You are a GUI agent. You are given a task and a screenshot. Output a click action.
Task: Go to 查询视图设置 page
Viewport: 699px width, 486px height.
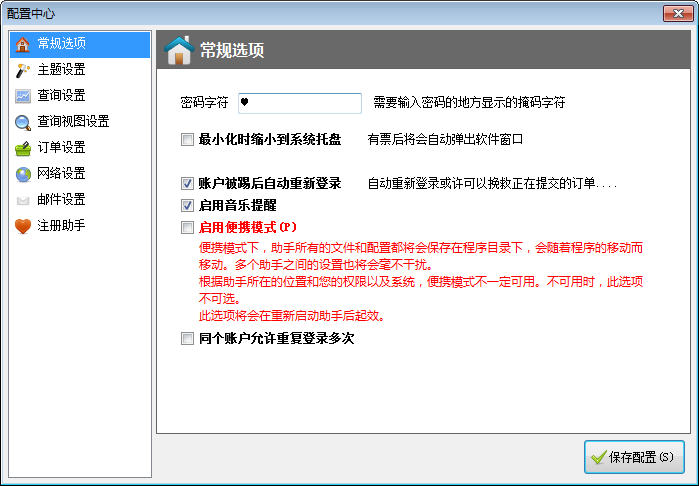click(80, 122)
